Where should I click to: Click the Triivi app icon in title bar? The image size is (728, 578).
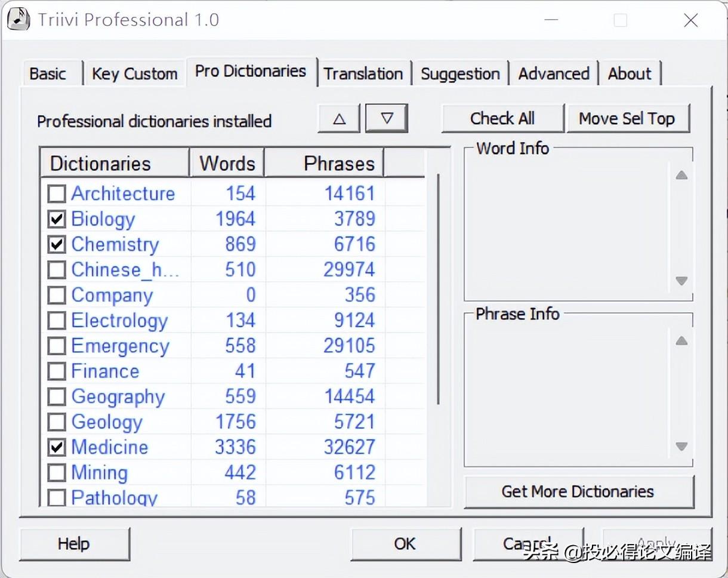(18, 20)
